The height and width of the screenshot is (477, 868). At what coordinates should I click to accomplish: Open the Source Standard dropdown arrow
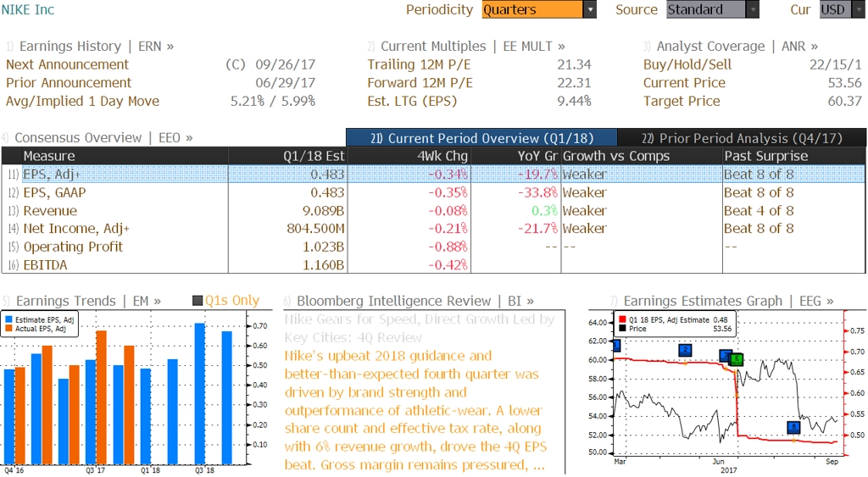[753, 9]
